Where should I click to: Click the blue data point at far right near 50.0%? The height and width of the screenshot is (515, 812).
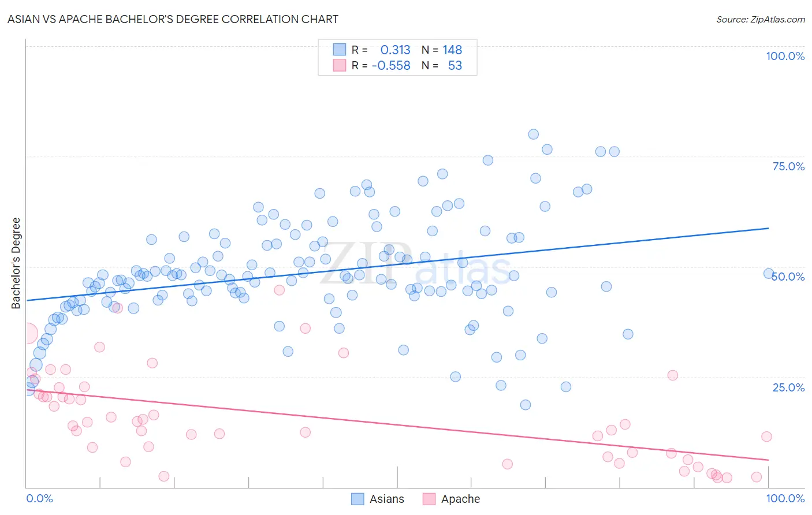coord(768,274)
